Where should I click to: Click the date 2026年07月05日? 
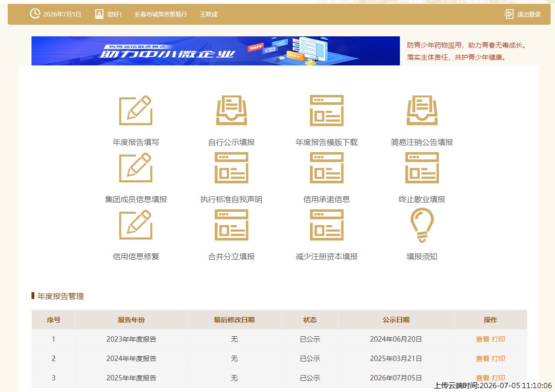pyautogui.click(x=396, y=378)
